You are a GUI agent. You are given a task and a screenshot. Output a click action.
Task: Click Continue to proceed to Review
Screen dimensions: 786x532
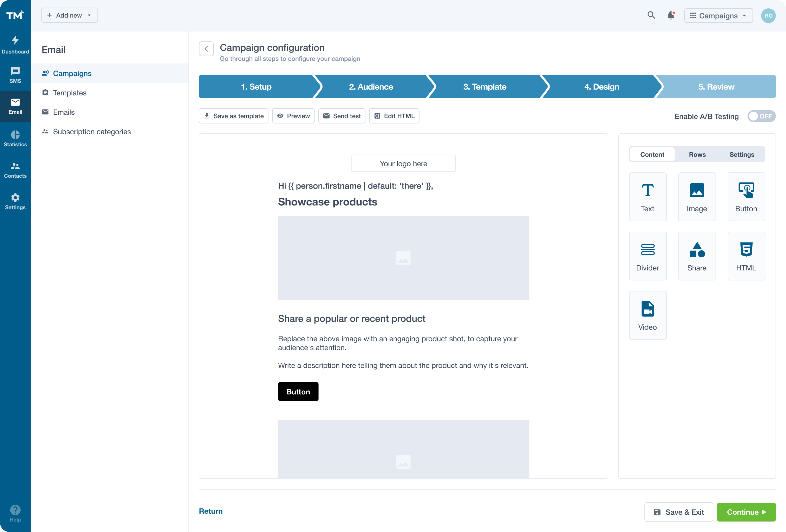click(746, 512)
